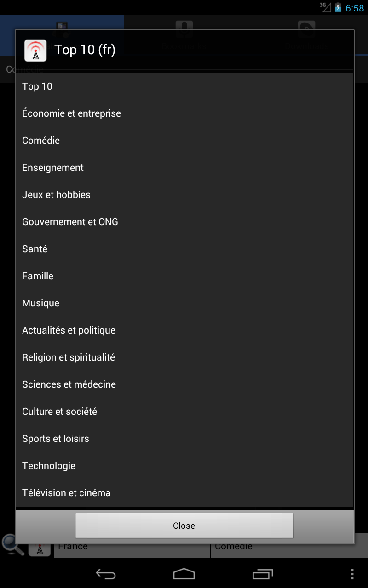Tap the battery icon in status bar
The height and width of the screenshot is (588, 368).
(x=338, y=7)
